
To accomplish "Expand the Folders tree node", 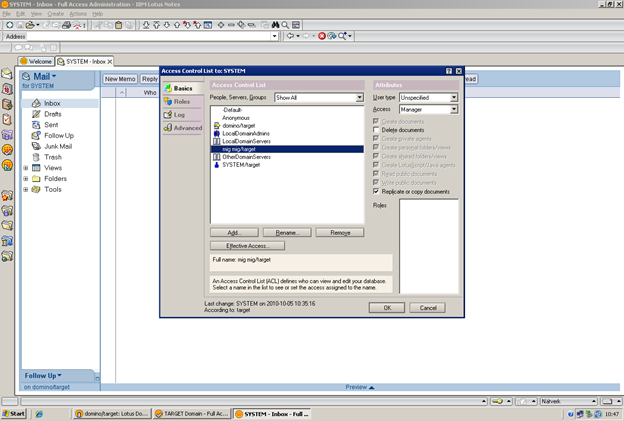I will click(x=25, y=179).
